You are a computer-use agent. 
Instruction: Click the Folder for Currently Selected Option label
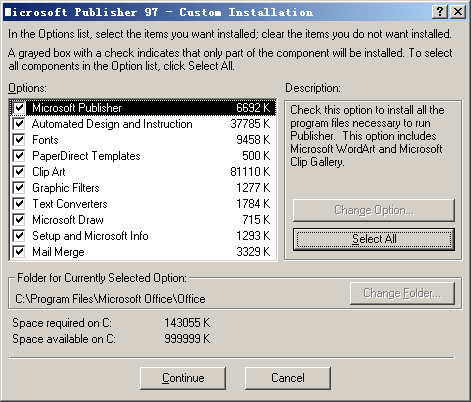pos(102,278)
